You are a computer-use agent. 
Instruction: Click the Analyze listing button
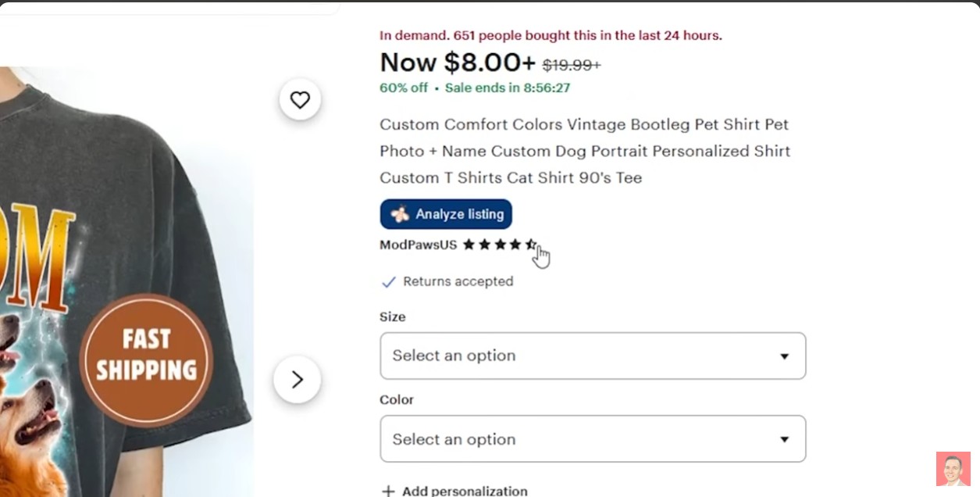(446, 214)
